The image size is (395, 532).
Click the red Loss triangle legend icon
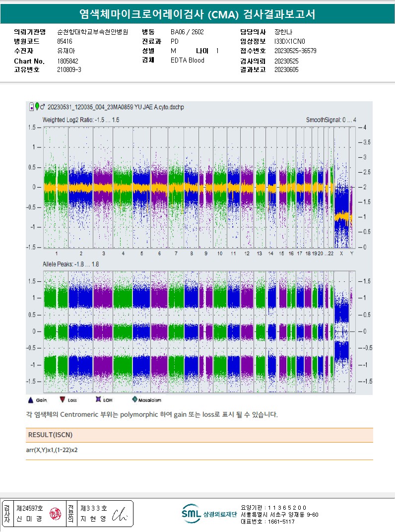63,399
